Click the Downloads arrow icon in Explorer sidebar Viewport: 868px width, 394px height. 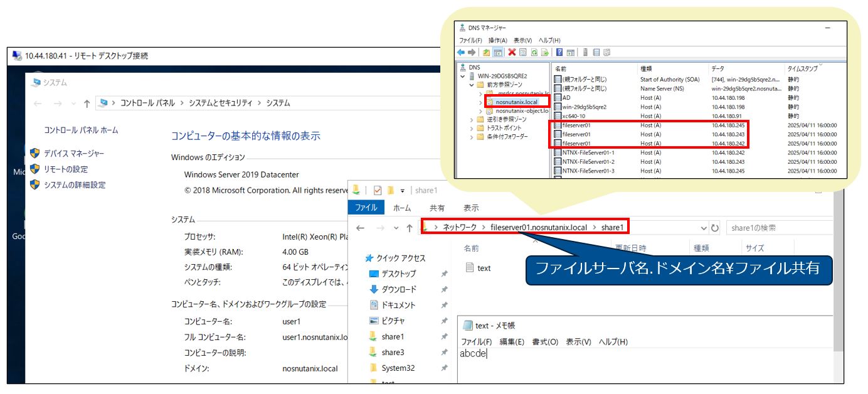(374, 289)
